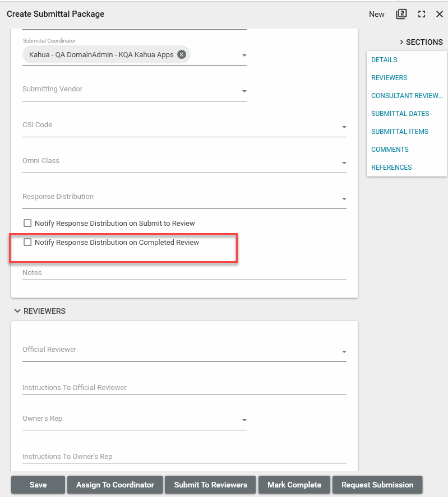Click the Request Submission button

tap(377, 485)
